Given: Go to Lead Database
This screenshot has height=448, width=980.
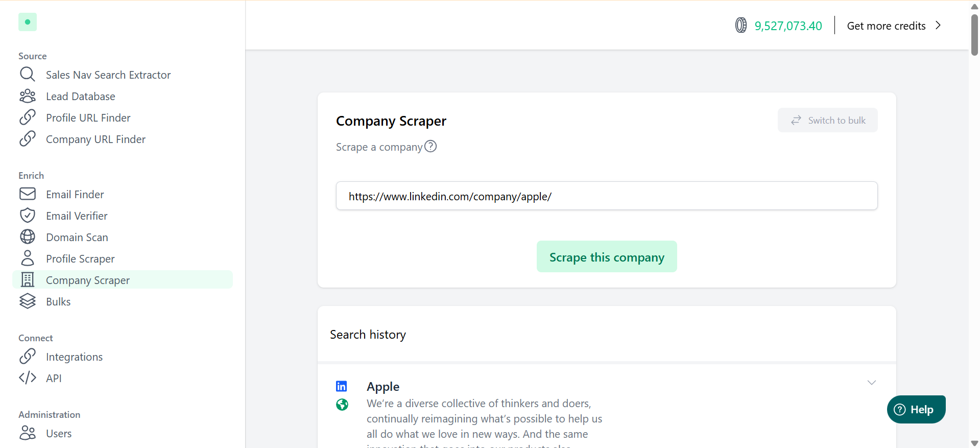Looking at the screenshot, I should pos(80,97).
